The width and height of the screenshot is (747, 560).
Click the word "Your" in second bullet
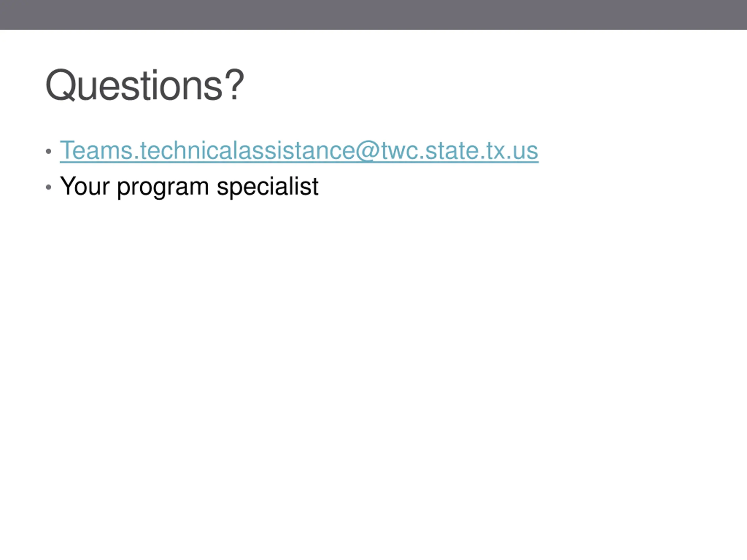pyautogui.click(x=84, y=186)
